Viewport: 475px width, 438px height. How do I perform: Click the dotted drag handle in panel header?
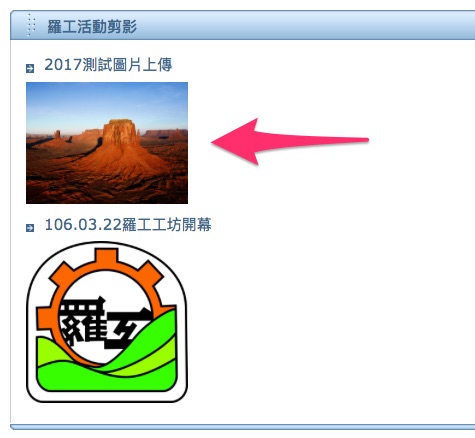point(31,25)
